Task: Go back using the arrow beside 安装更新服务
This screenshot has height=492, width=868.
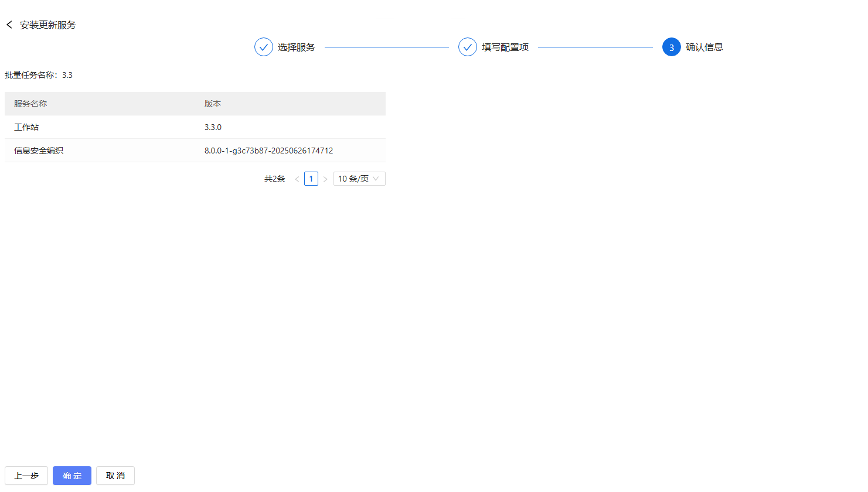Action: click(x=9, y=25)
